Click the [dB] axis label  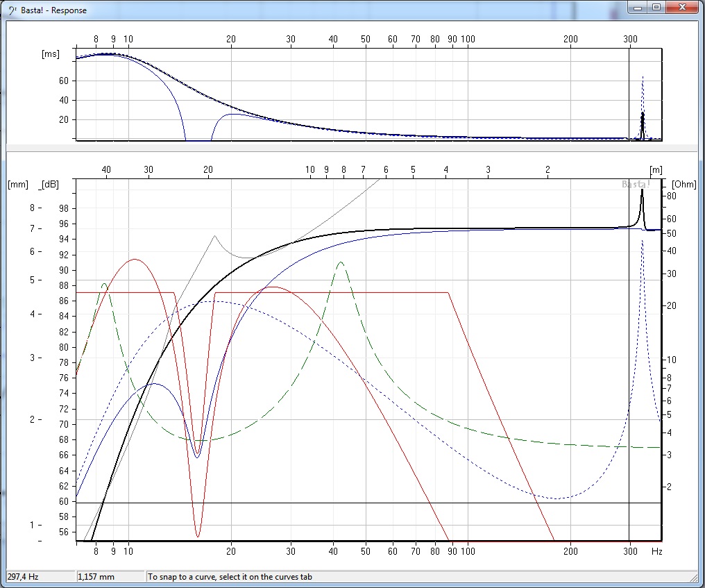tap(50, 184)
